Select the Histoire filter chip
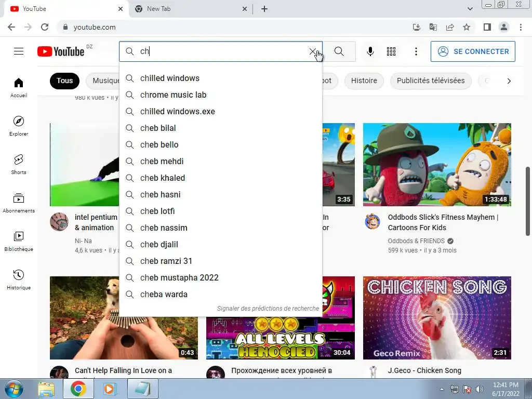This screenshot has height=399, width=532. coord(364,81)
